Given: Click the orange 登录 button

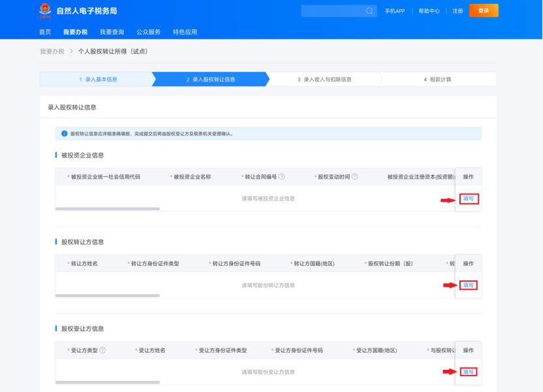Looking at the screenshot, I should click(483, 10).
